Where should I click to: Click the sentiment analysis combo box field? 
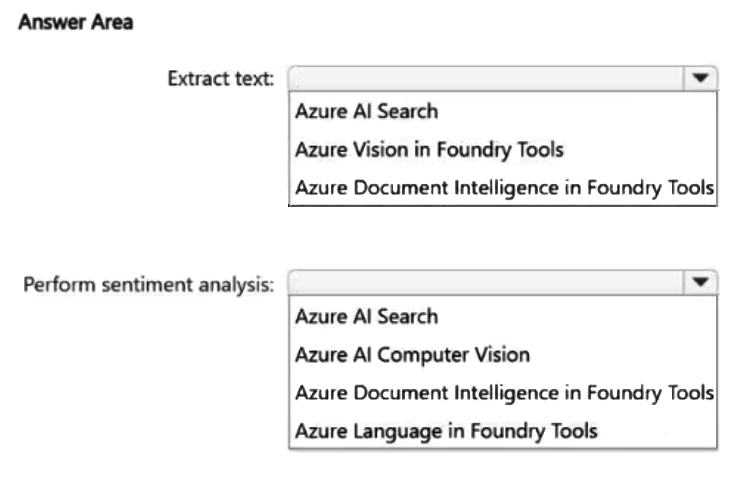click(x=503, y=282)
